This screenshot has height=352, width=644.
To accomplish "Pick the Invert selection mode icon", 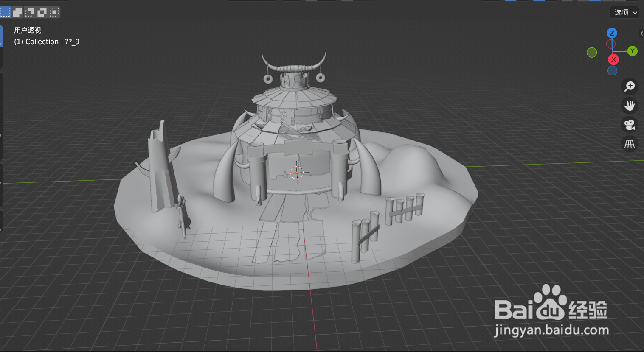I will coord(42,12).
